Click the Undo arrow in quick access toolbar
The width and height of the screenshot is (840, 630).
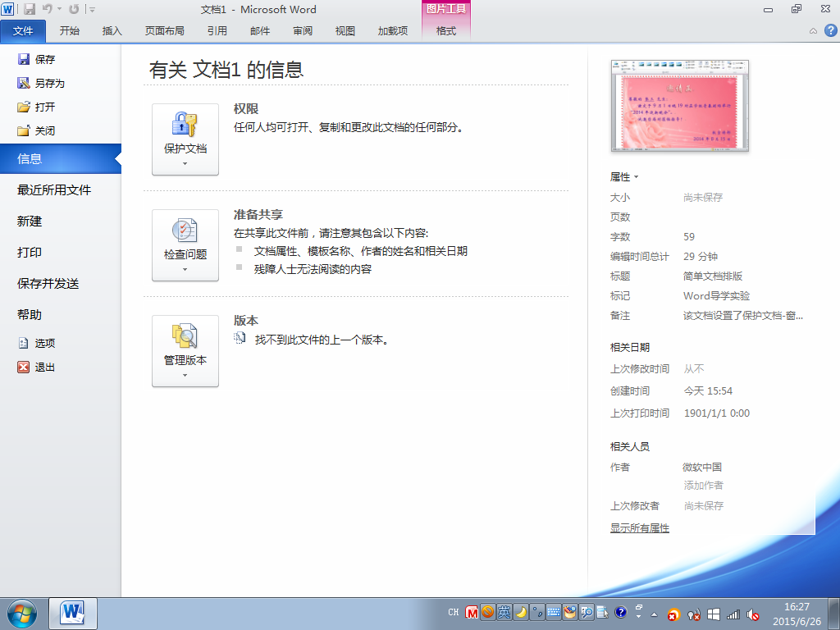click(x=47, y=9)
